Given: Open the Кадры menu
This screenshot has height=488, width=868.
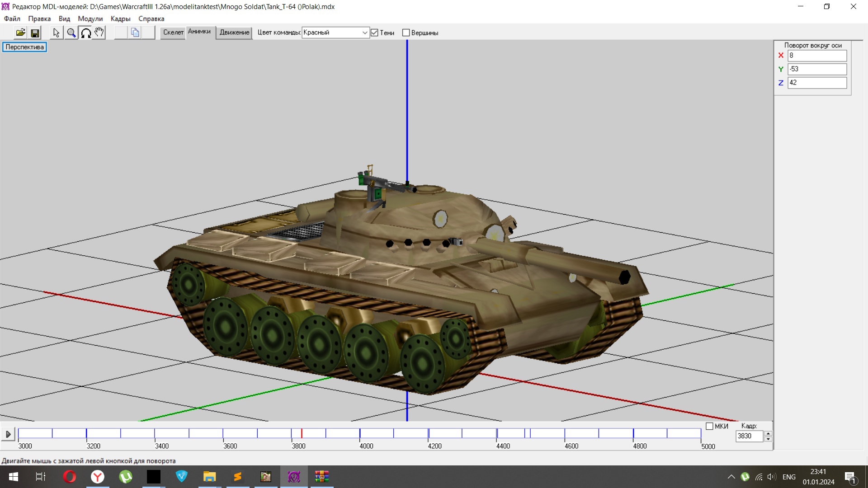Looking at the screenshot, I should pos(120,19).
